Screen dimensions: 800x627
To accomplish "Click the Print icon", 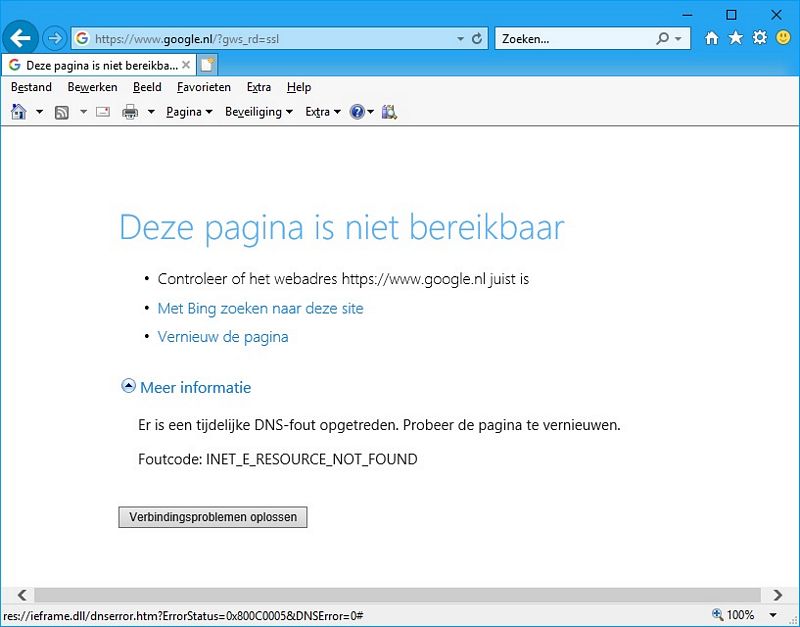I will [x=130, y=111].
